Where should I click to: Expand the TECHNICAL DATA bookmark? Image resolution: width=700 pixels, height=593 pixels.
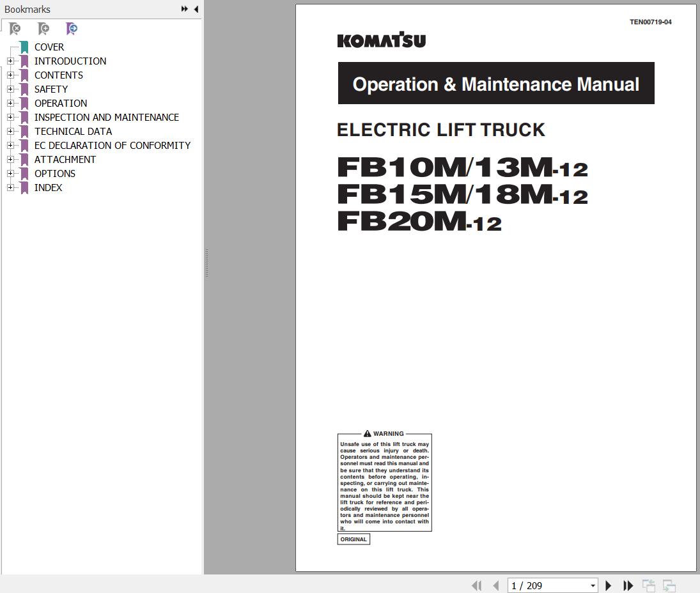click(x=10, y=131)
